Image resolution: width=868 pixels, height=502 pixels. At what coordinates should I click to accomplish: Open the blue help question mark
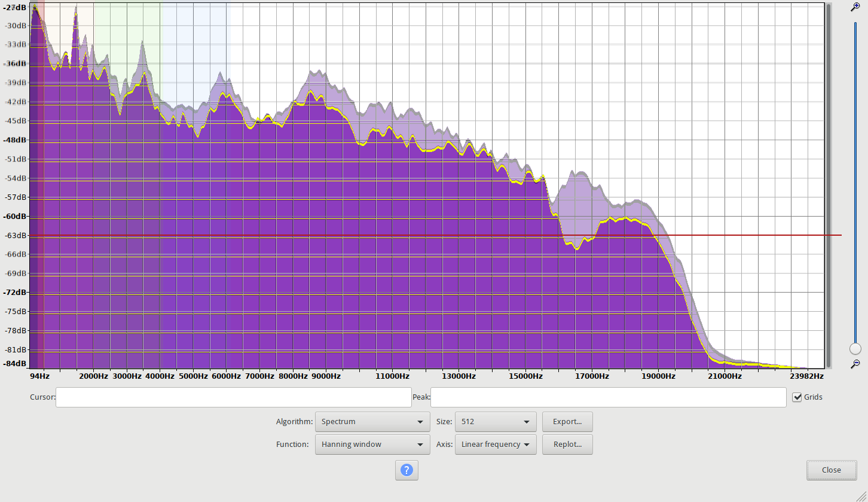coord(407,470)
